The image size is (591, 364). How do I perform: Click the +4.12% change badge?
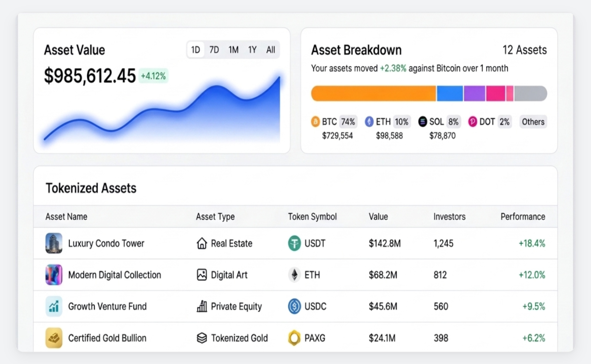(x=153, y=76)
